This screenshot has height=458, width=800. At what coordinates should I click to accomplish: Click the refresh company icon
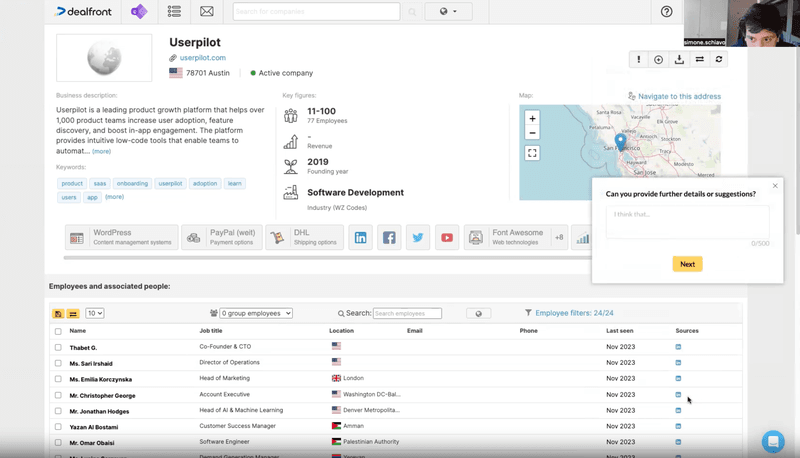coord(719,60)
